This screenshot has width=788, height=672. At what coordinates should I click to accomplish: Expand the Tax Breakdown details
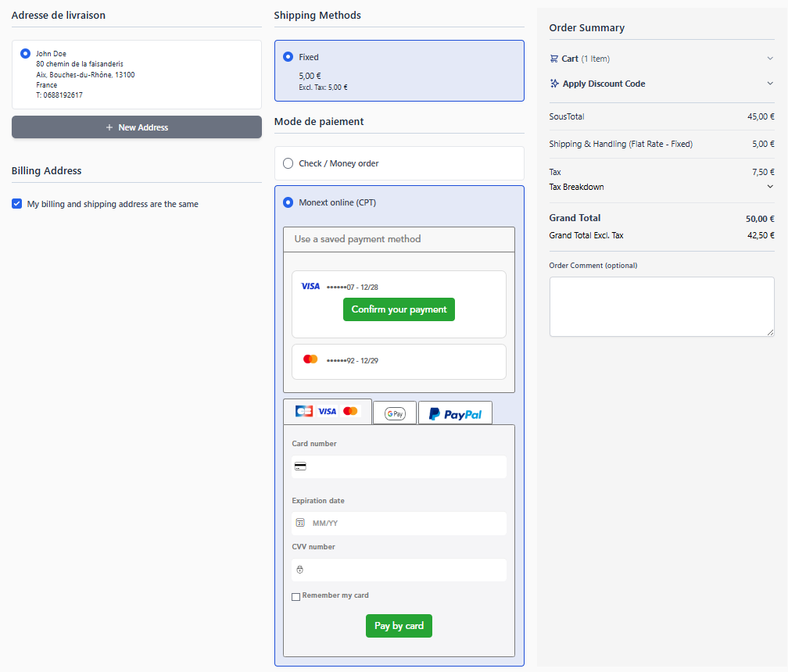(770, 187)
